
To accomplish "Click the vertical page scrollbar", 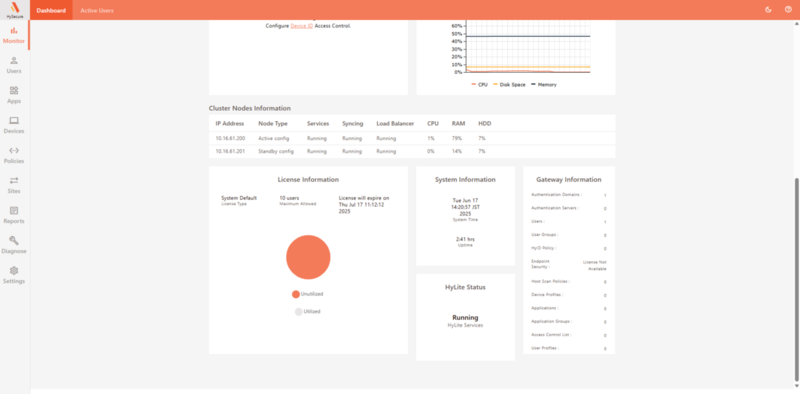I will pos(796,278).
